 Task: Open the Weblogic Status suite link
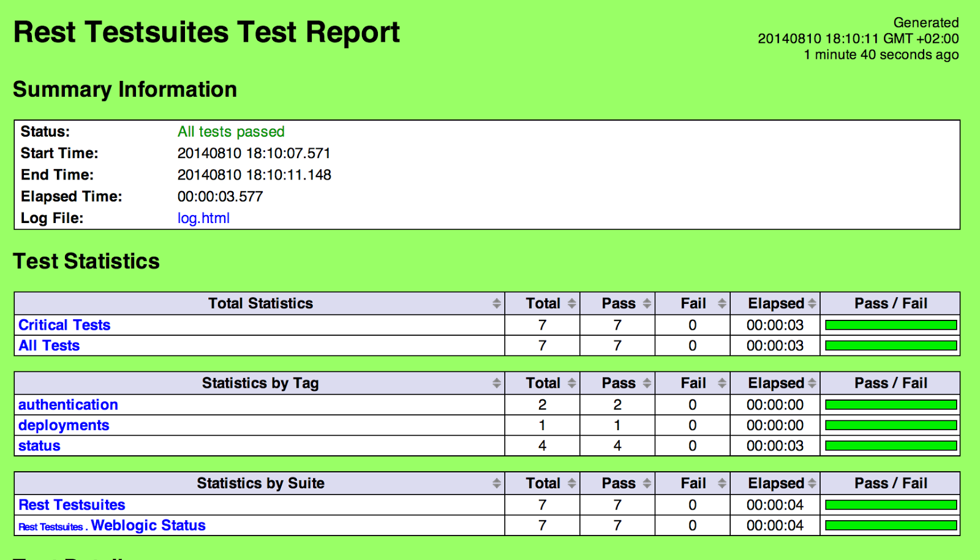pyautogui.click(x=148, y=525)
